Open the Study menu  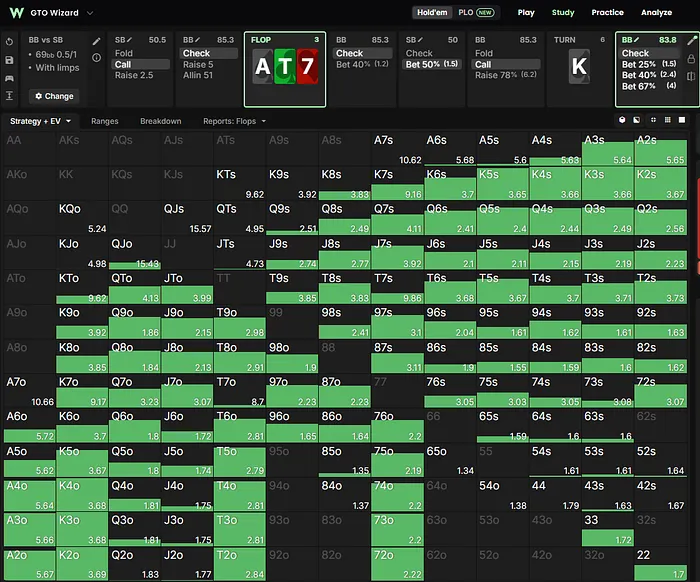(x=563, y=12)
